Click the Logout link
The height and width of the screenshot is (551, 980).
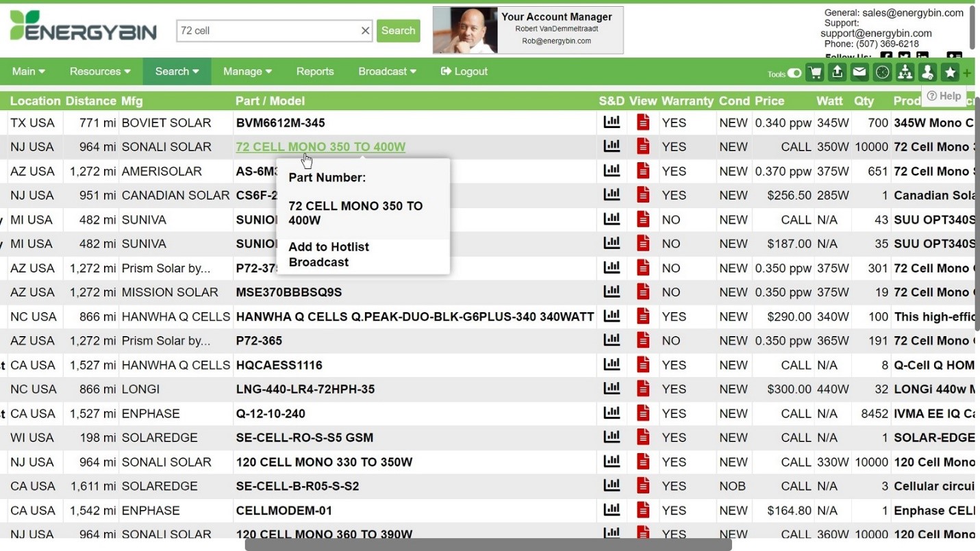click(x=464, y=71)
